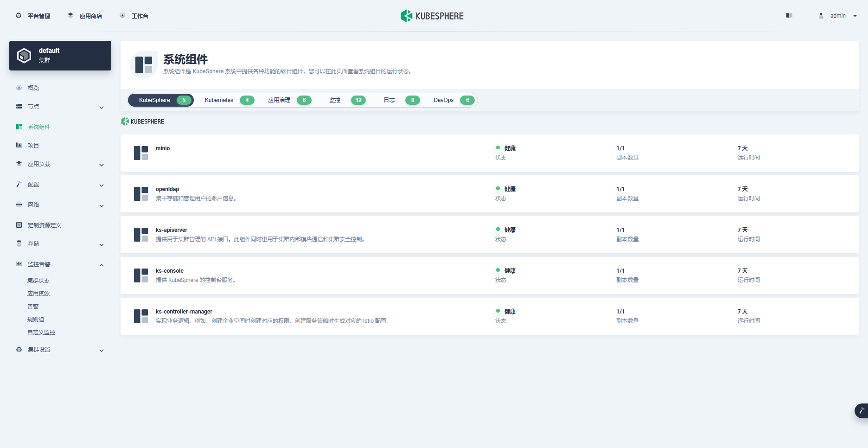Click the 概览 sidebar icon
This screenshot has width=868, height=448.
coord(19,88)
